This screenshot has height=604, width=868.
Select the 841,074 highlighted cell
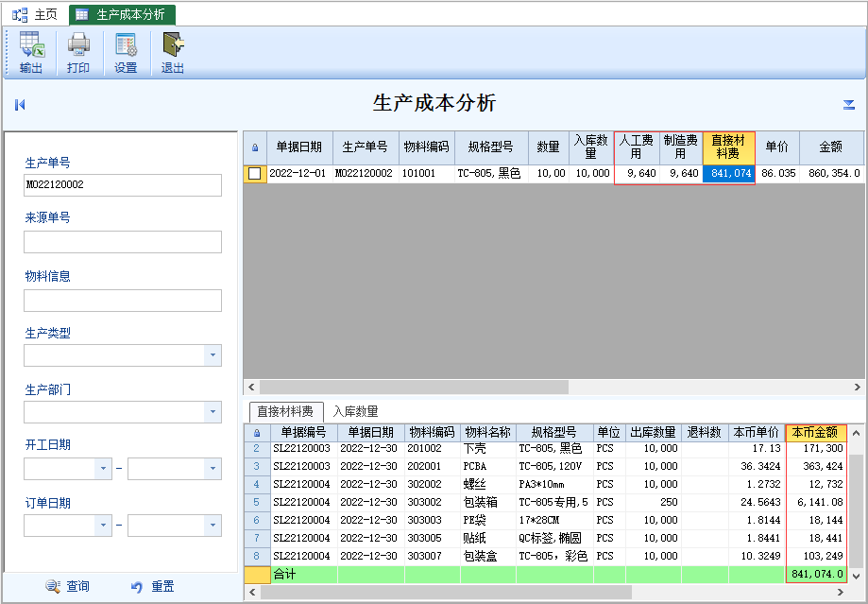[x=728, y=173]
